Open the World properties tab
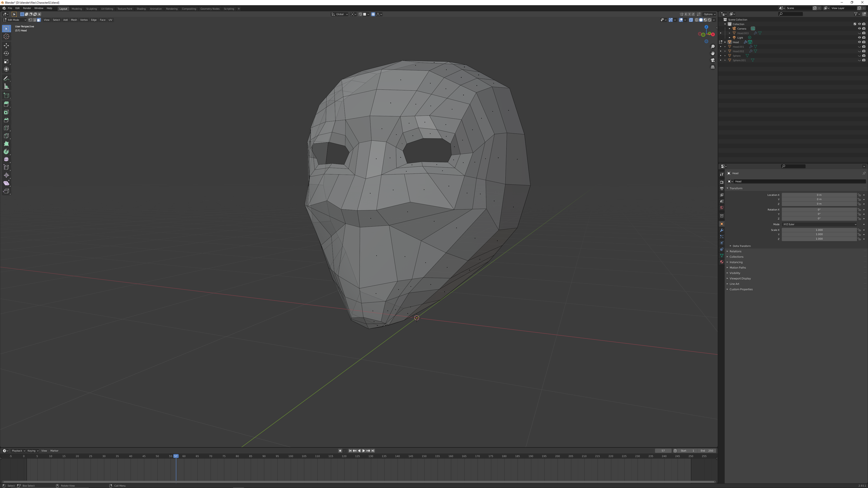Image resolution: width=868 pixels, height=488 pixels. [722, 208]
